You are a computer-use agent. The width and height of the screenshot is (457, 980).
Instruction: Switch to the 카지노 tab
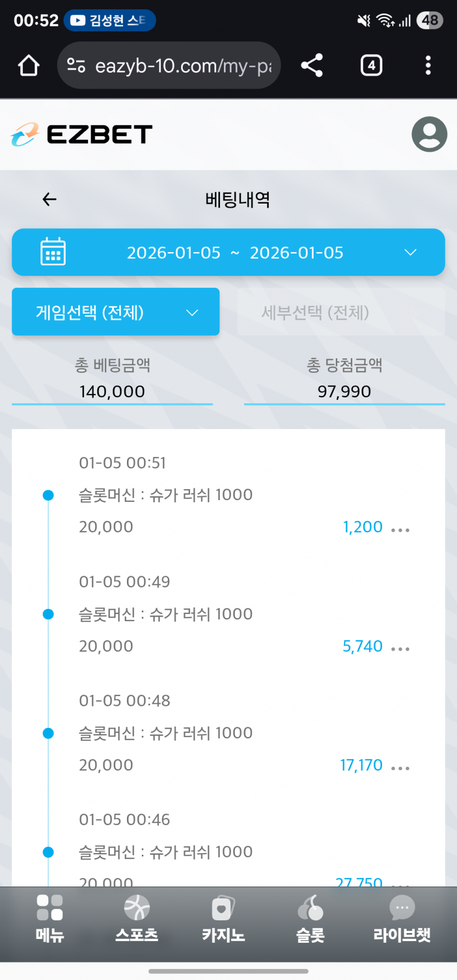click(x=223, y=918)
